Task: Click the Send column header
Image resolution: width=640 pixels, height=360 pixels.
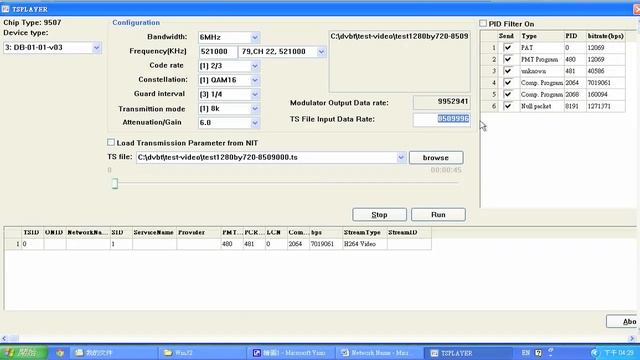Action: tap(508, 36)
